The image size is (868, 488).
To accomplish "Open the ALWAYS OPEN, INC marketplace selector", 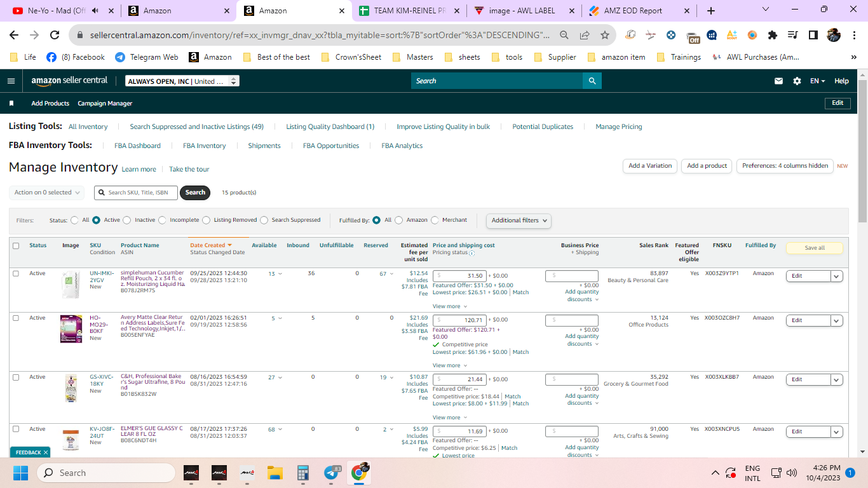I will (182, 81).
